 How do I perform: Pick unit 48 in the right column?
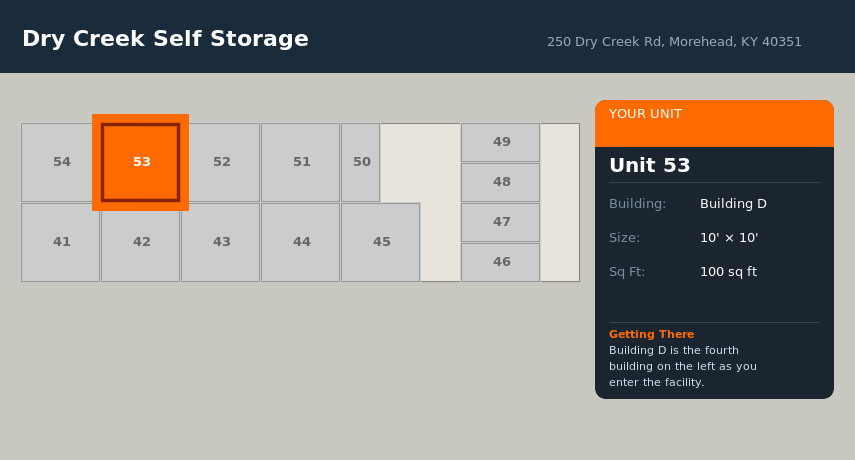coord(501,182)
